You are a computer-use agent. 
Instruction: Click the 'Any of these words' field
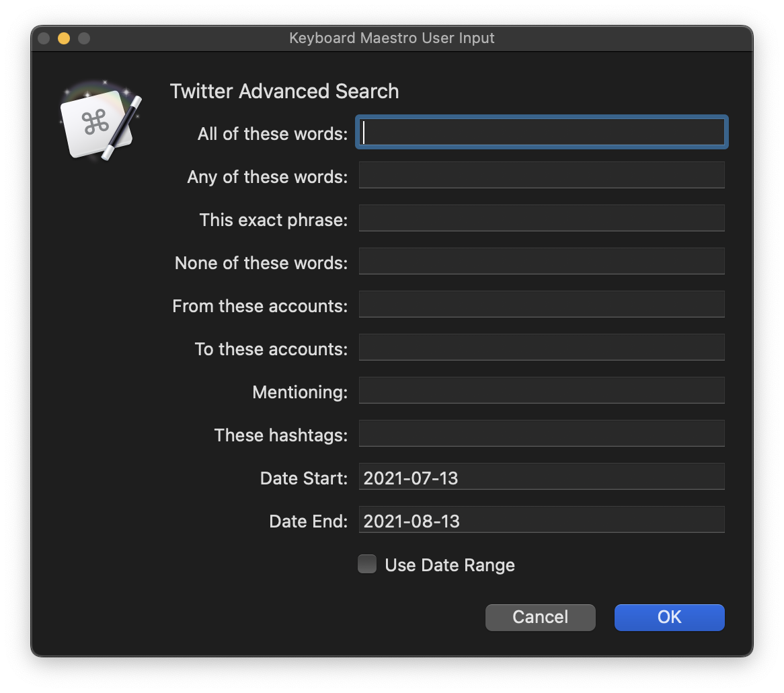pyautogui.click(x=541, y=175)
